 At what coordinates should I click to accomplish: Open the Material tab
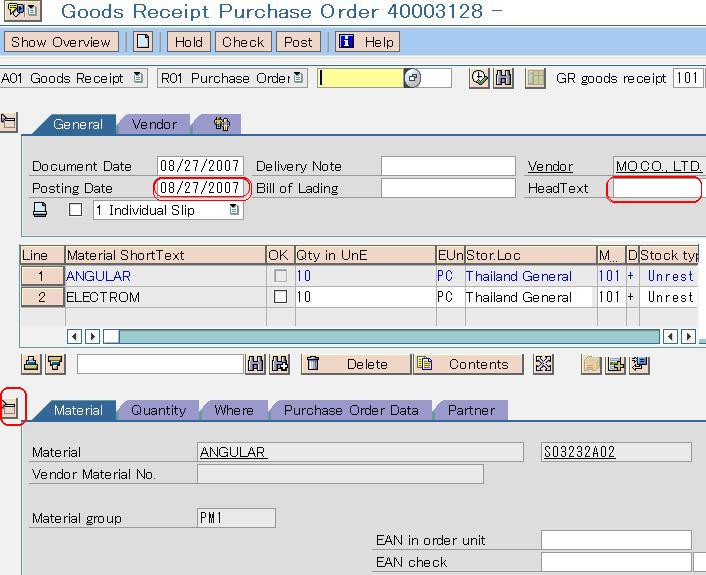tap(78, 410)
